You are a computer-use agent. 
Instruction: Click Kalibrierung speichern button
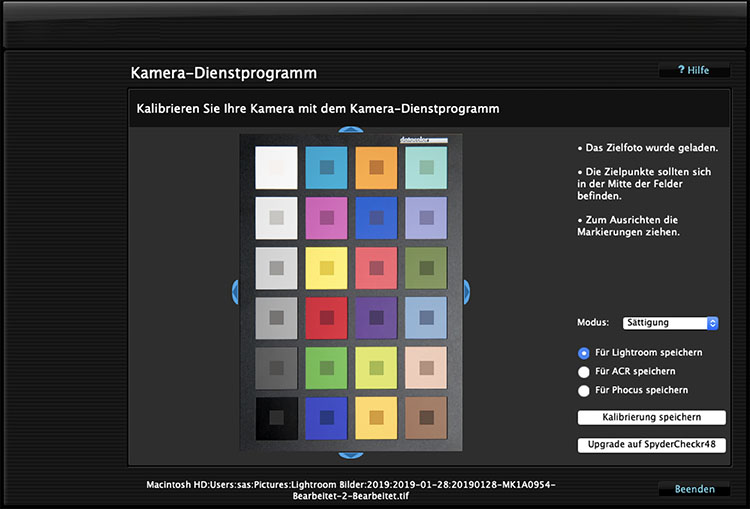tap(651, 417)
